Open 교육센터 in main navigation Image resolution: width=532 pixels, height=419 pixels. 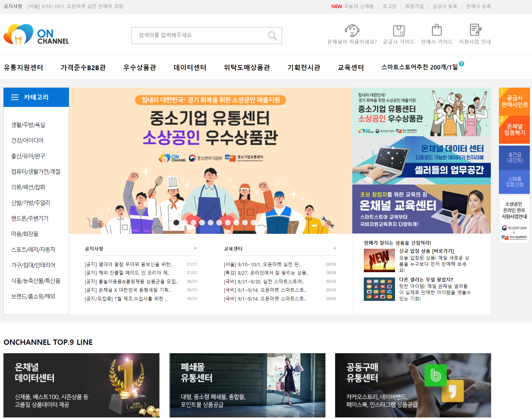(x=351, y=67)
